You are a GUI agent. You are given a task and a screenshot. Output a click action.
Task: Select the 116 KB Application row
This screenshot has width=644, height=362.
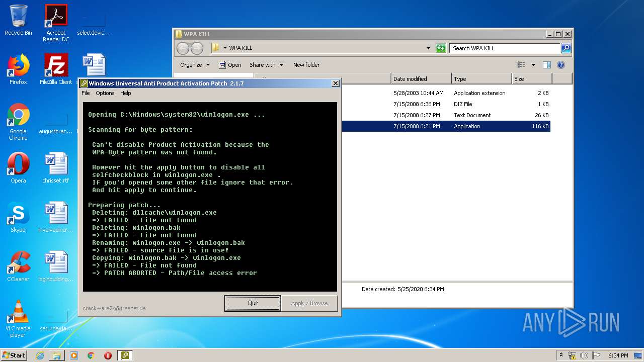[446, 126]
